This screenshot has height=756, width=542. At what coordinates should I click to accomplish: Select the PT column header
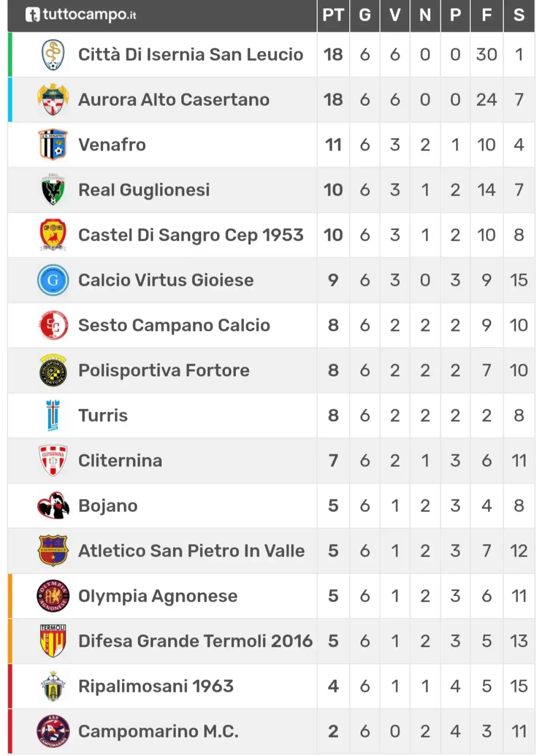[x=333, y=15]
